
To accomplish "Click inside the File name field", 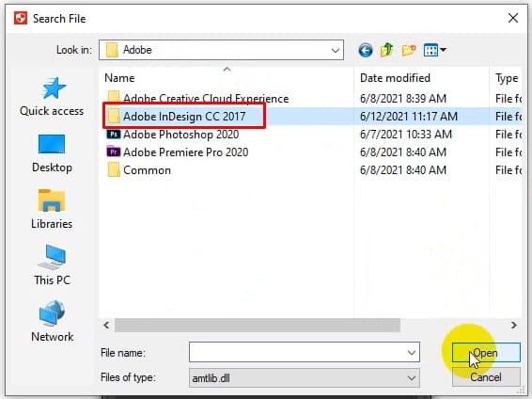I will [297, 352].
